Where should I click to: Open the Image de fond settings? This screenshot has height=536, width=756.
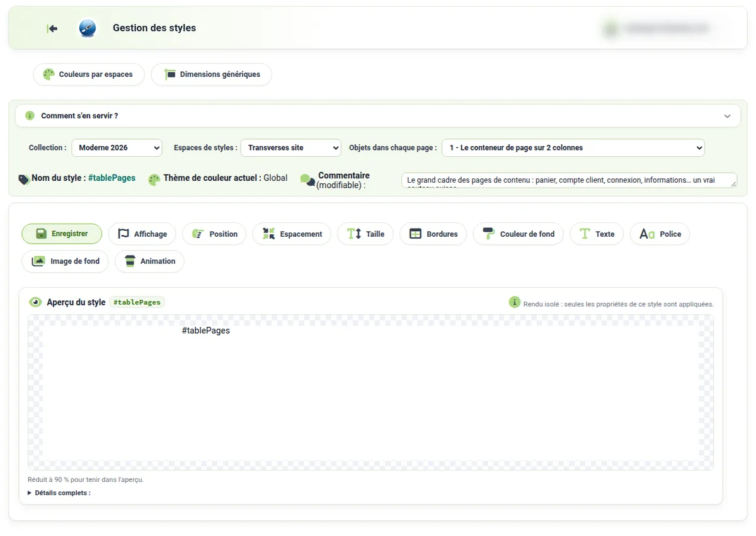click(x=66, y=261)
